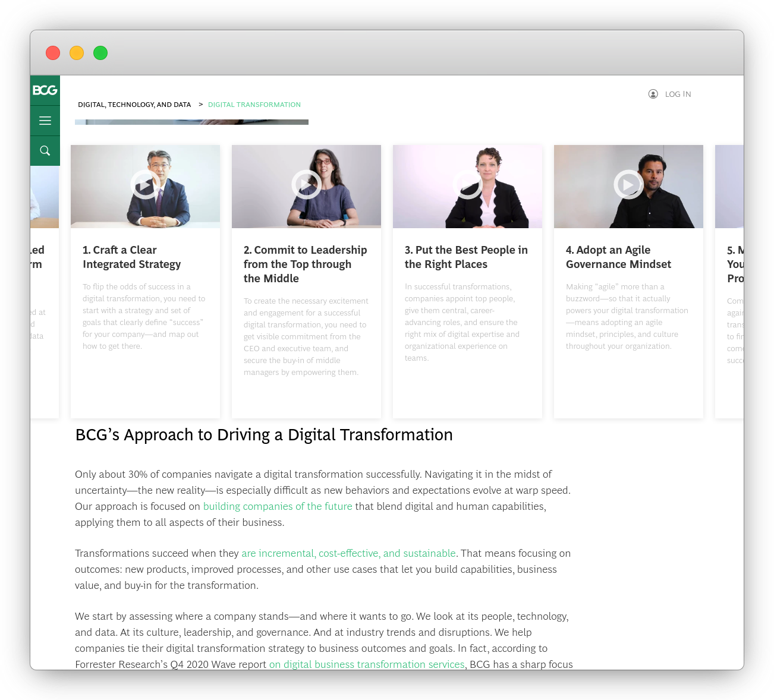Open the site search
The width and height of the screenshot is (774, 700).
[x=45, y=150]
